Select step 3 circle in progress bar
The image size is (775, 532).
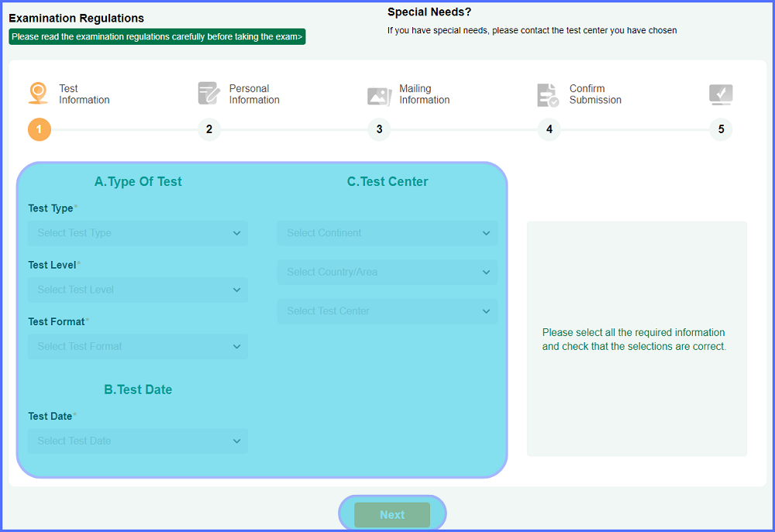point(379,129)
